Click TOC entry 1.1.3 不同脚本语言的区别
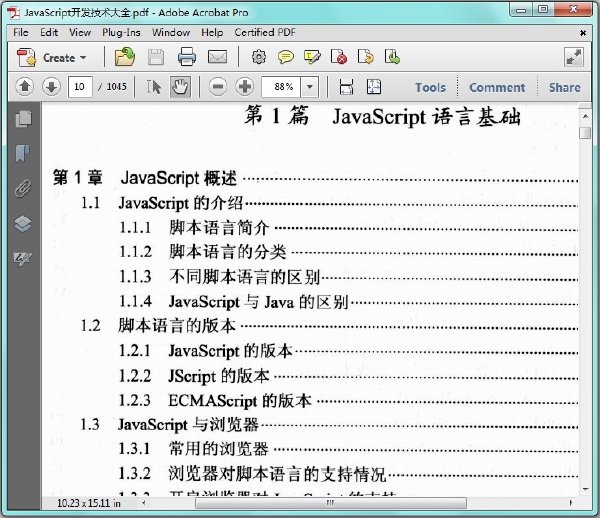600x518 pixels. click(219, 277)
